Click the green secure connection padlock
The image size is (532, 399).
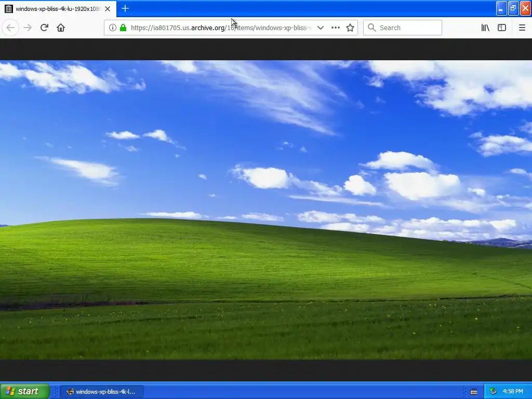[123, 28]
